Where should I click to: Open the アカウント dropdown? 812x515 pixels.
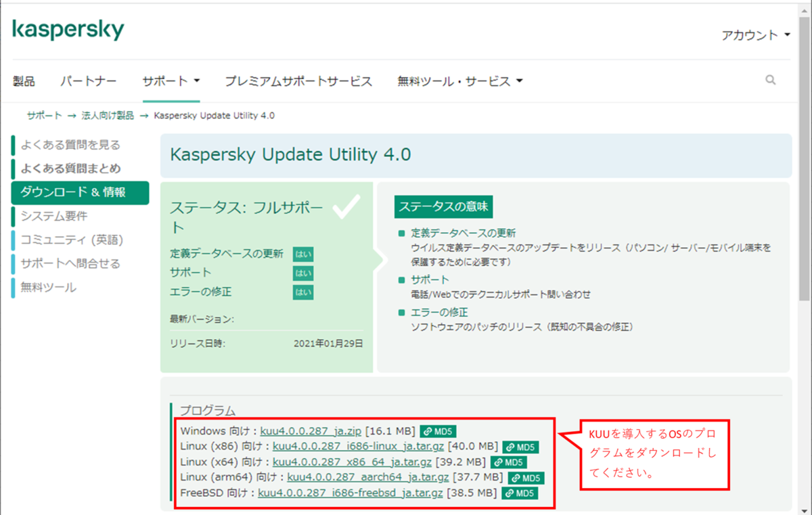756,35
